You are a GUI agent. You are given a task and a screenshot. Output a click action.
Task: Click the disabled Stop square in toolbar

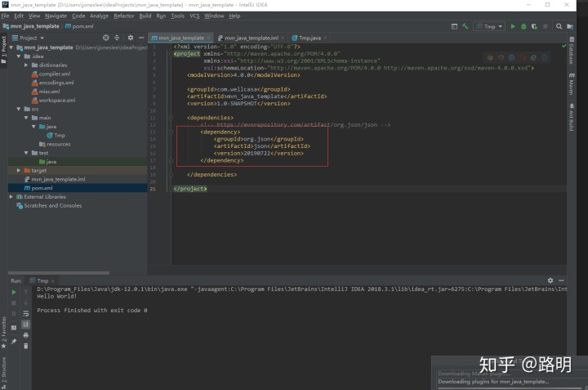pyautogui.click(x=546, y=26)
